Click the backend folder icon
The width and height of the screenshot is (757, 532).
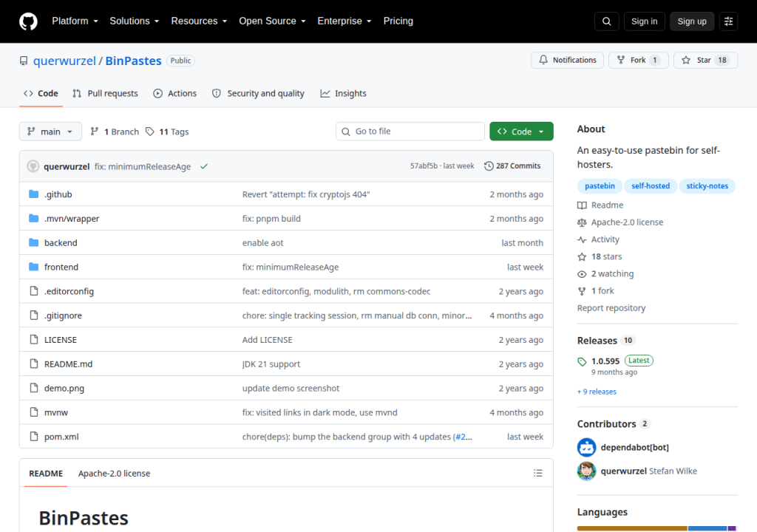pyautogui.click(x=34, y=242)
